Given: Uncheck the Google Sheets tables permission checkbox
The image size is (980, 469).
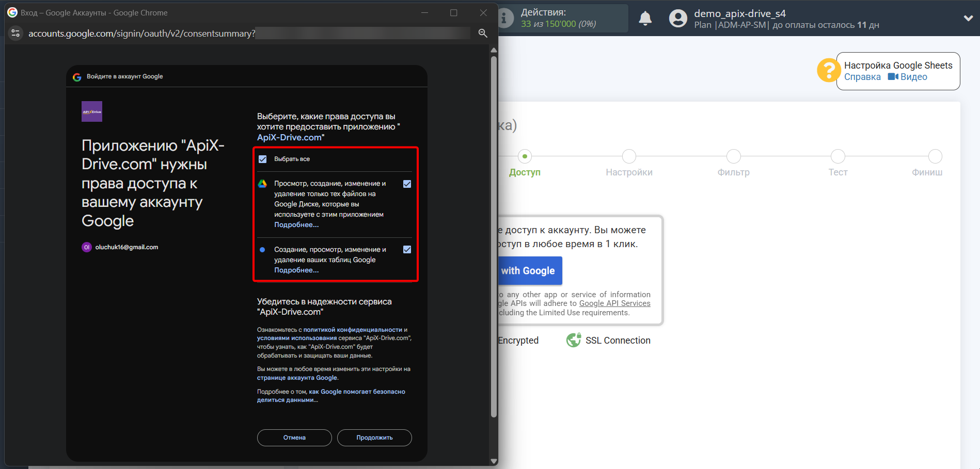Looking at the screenshot, I should 407,250.
